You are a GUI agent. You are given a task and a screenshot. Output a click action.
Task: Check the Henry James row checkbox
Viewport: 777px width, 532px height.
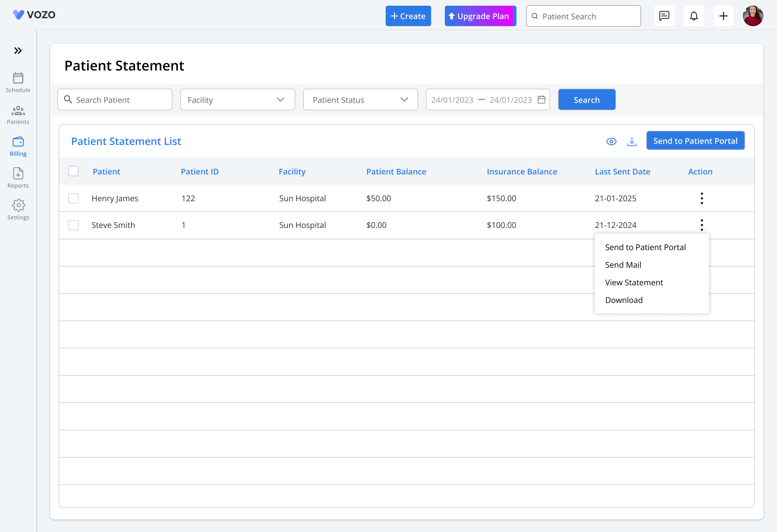coord(73,198)
